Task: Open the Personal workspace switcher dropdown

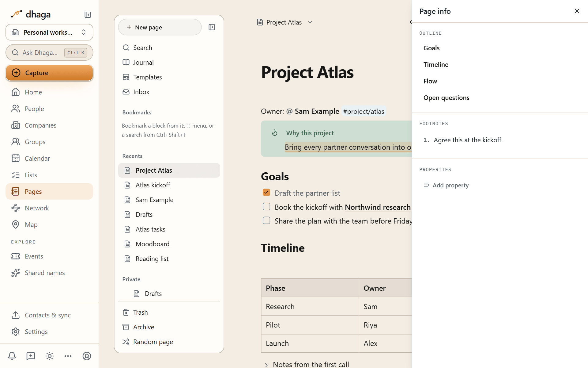Action: pos(49,32)
